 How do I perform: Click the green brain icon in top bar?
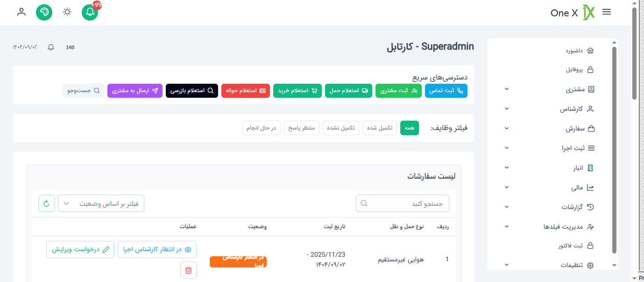[x=44, y=12]
